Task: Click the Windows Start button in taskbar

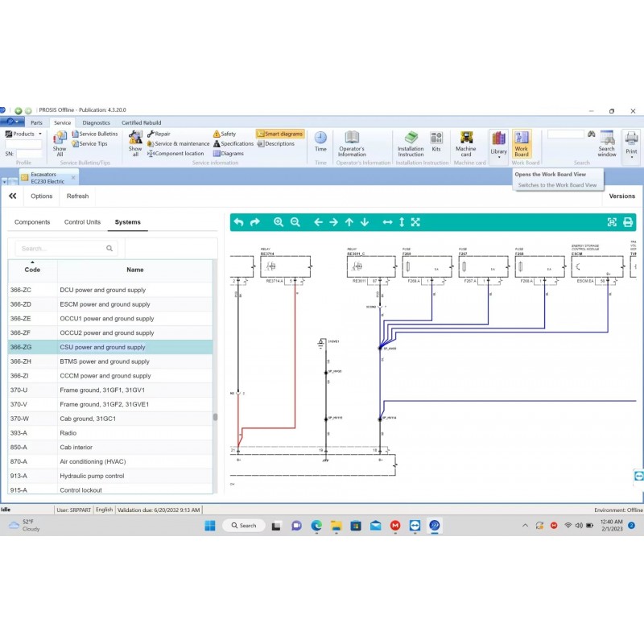Action: pos(209,525)
